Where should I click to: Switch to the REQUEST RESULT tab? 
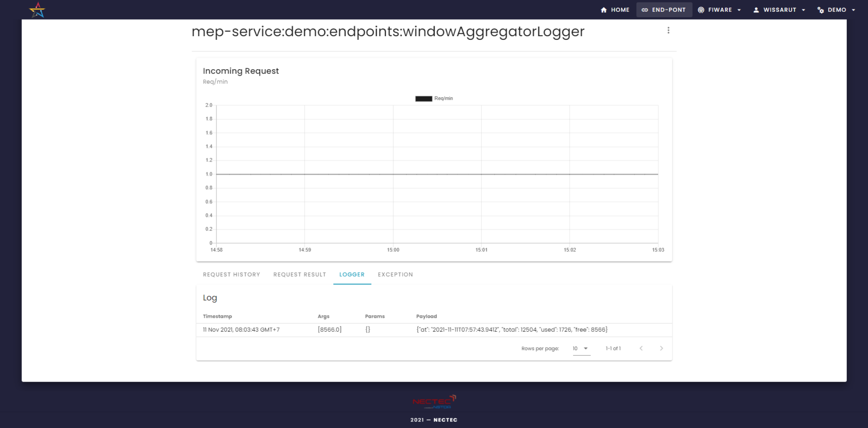[300, 275]
